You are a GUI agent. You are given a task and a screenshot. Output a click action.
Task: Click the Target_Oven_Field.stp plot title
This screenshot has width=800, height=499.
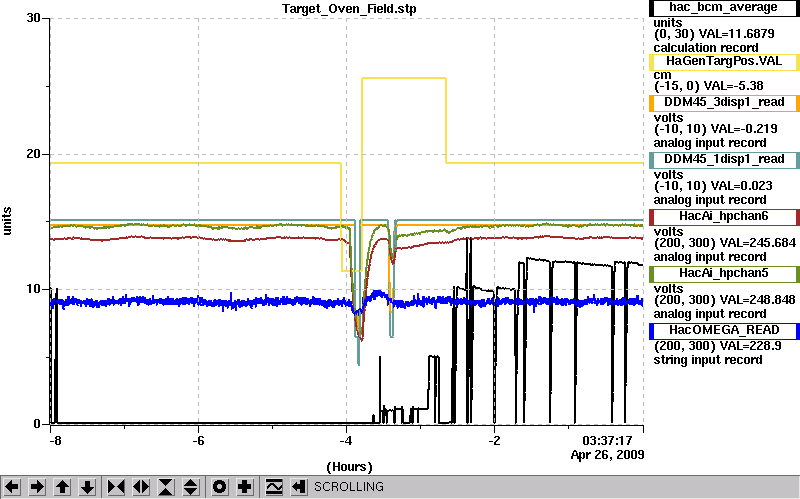[x=349, y=9]
